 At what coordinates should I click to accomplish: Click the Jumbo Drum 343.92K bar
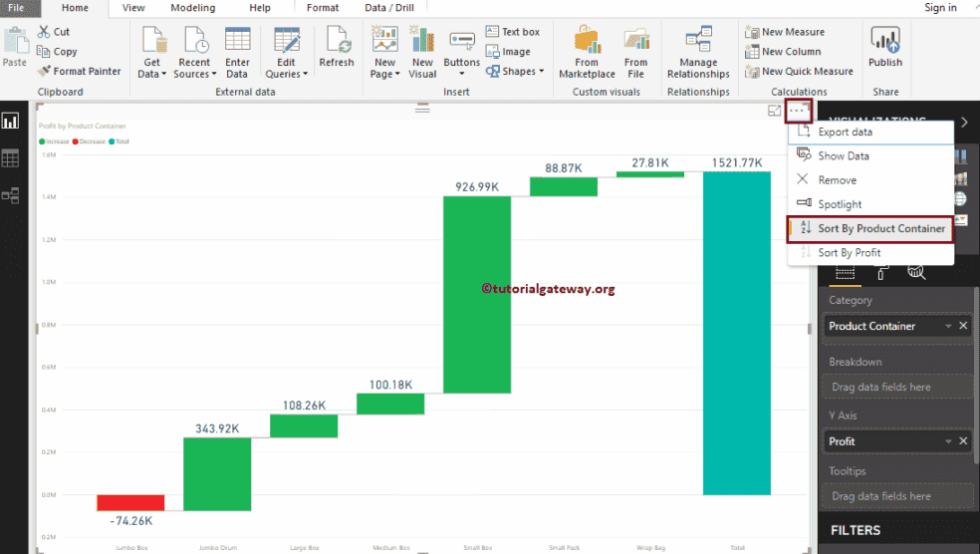(x=217, y=474)
